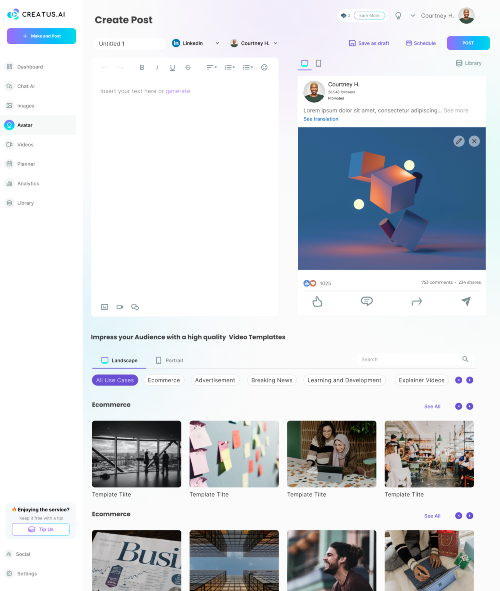Image resolution: width=500 pixels, height=591 pixels.
Task: Expand the user menu chevron in header
Action: [x=413, y=15]
